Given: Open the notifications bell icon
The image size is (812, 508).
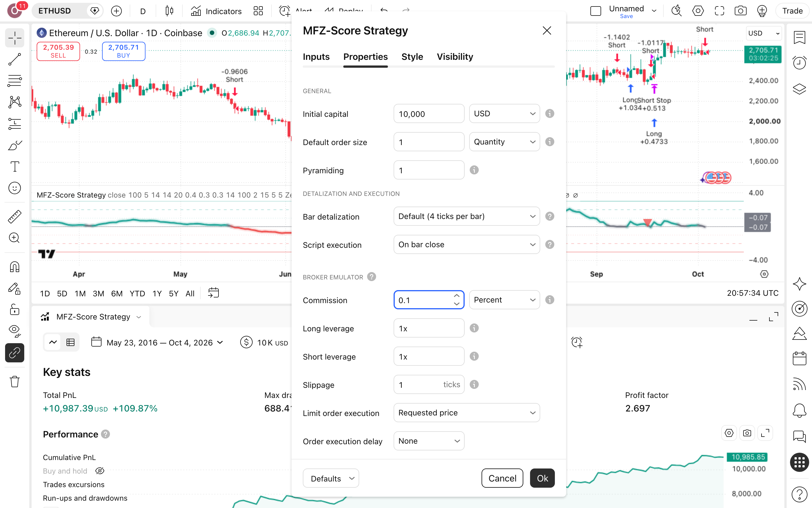Looking at the screenshot, I should (800, 410).
